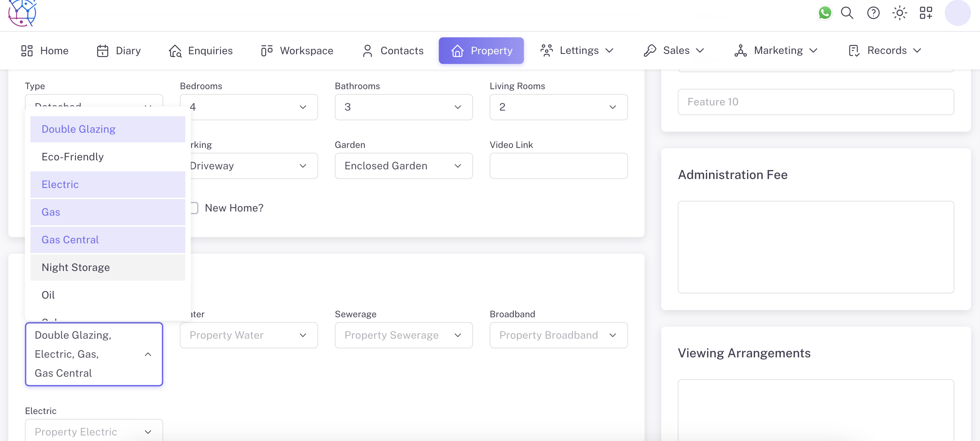Click the user avatar circle

(957, 13)
